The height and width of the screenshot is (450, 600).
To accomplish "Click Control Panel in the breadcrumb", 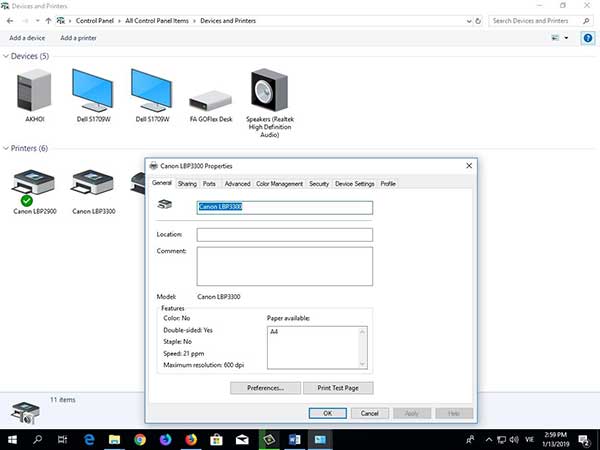I will click(x=95, y=21).
